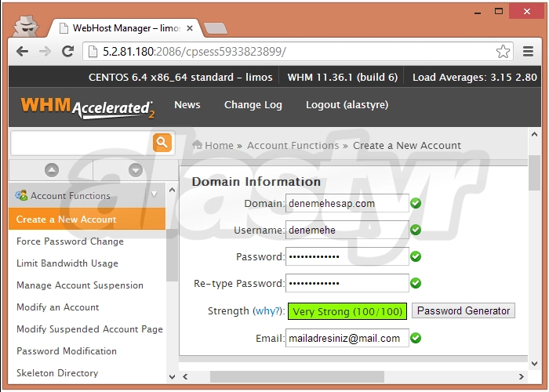Click the browser back arrow

[x=23, y=52]
